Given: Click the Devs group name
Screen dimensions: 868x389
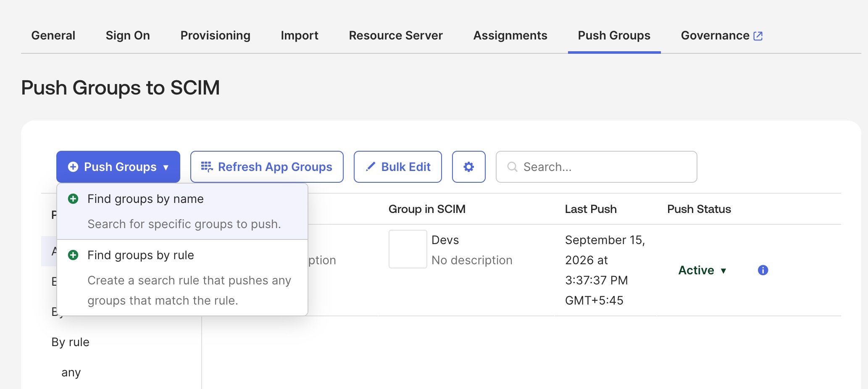Looking at the screenshot, I should 445,240.
